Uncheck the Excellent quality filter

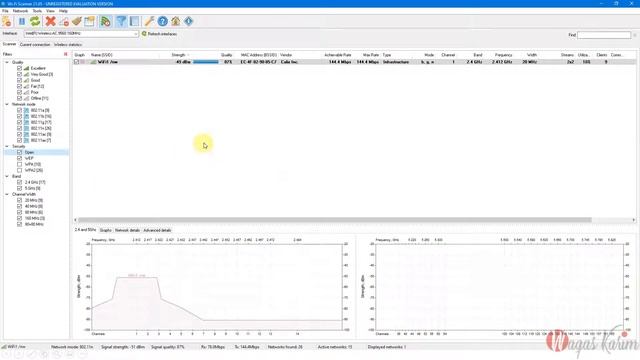[x=19, y=68]
